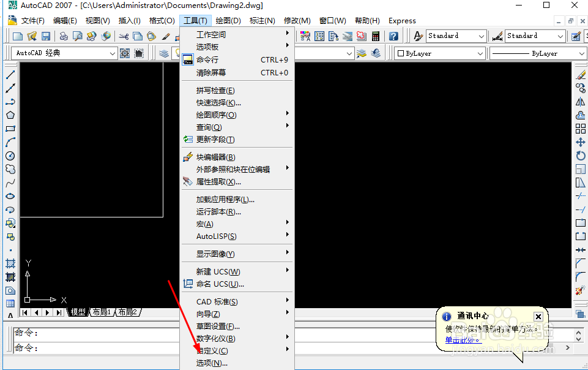Image resolution: width=588 pixels, height=370 pixels.
Task: Choose 命令行 CTRL+9 menu item
Action: point(237,59)
